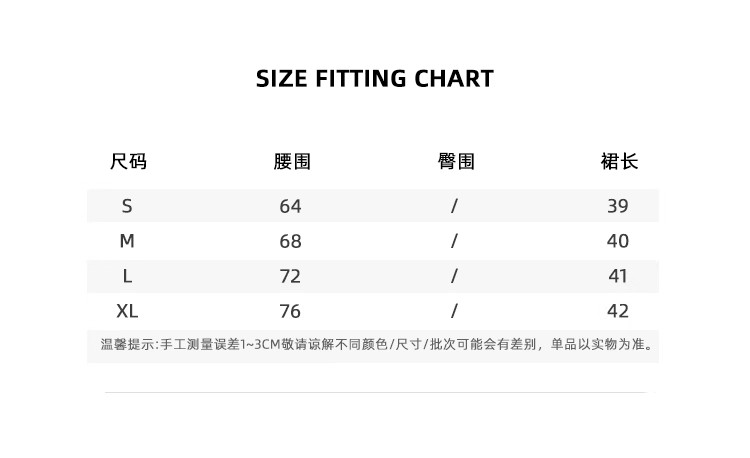Click the 腰围 column header

[291, 161]
